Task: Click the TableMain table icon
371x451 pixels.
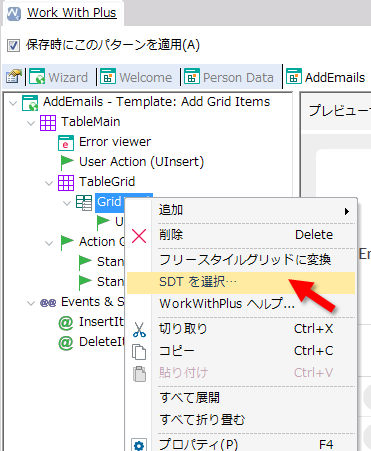Action: coord(48,123)
